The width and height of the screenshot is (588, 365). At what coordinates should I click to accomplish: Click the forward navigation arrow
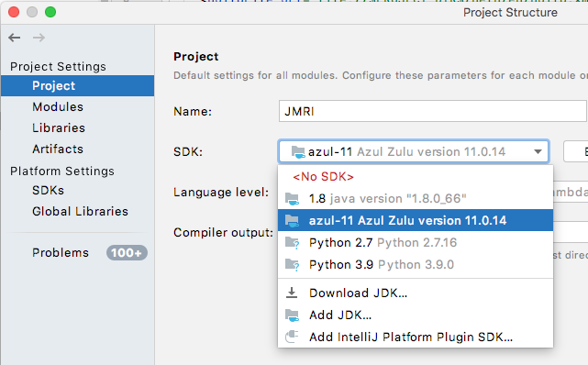click(39, 38)
